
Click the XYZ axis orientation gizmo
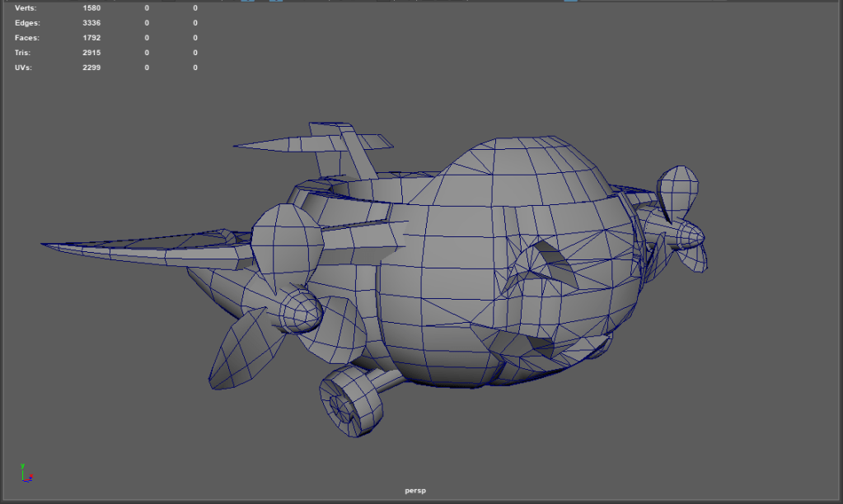(x=25, y=472)
